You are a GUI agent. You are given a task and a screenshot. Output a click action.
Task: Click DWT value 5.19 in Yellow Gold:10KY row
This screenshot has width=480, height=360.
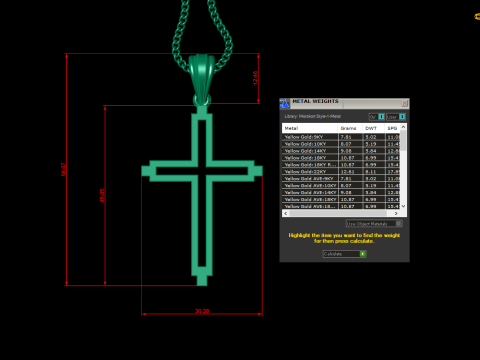(371, 144)
